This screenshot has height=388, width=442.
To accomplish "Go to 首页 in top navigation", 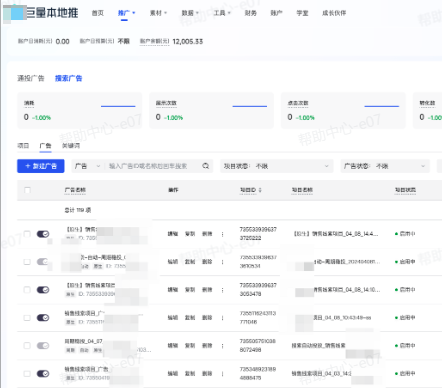I will tap(98, 13).
